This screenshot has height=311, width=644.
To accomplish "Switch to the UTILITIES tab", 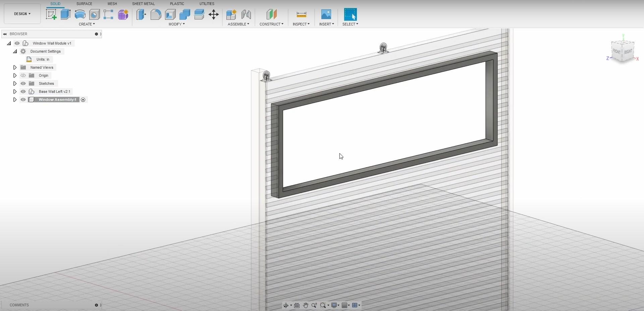I will coord(207,4).
